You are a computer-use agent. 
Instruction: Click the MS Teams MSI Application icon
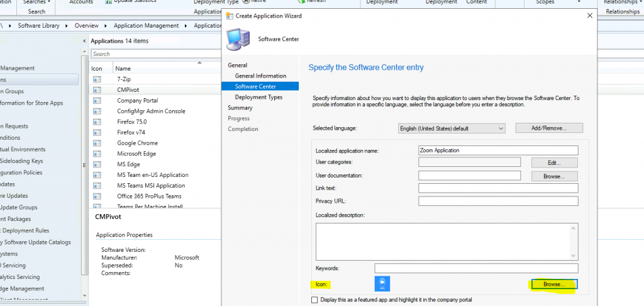pos(97,186)
